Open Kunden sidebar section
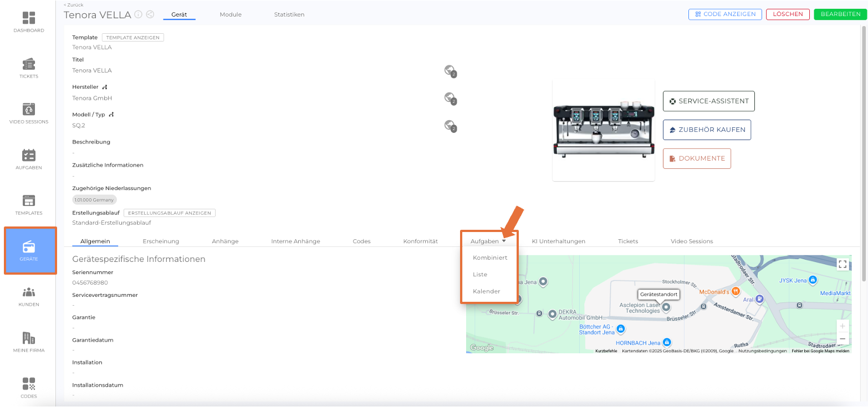Screen dimensions: 868x407 29,296
